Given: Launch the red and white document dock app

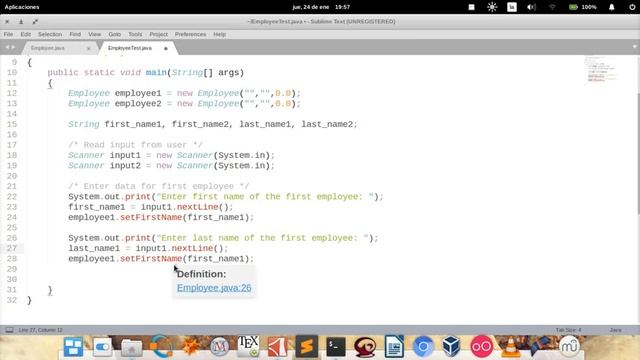Looking at the screenshot, I should click(x=278, y=347).
